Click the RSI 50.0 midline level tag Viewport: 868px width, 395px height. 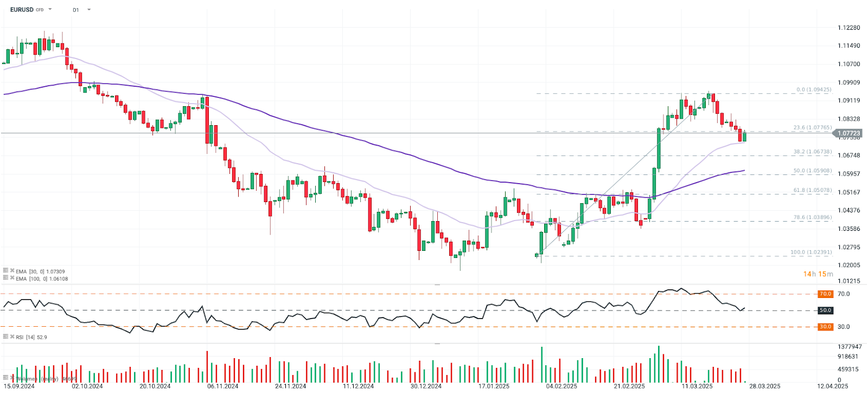tap(825, 310)
